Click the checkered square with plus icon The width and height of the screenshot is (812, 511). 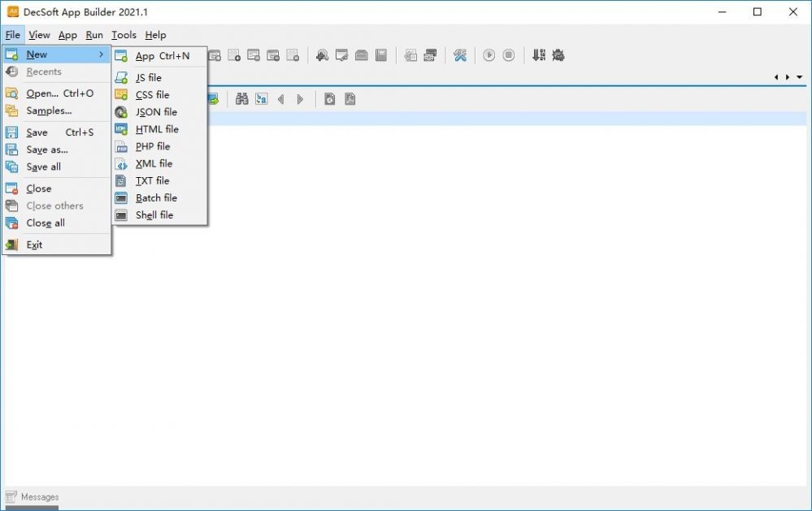tap(234, 55)
